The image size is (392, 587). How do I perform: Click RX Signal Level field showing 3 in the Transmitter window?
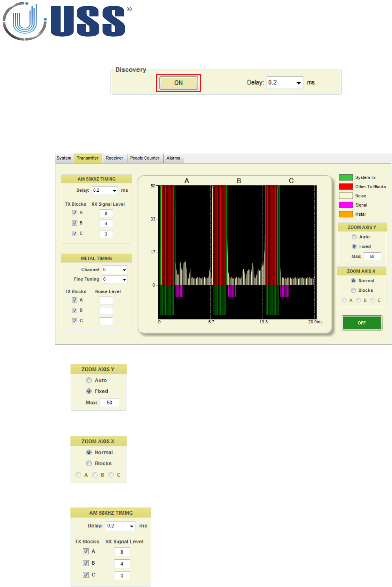[106, 234]
